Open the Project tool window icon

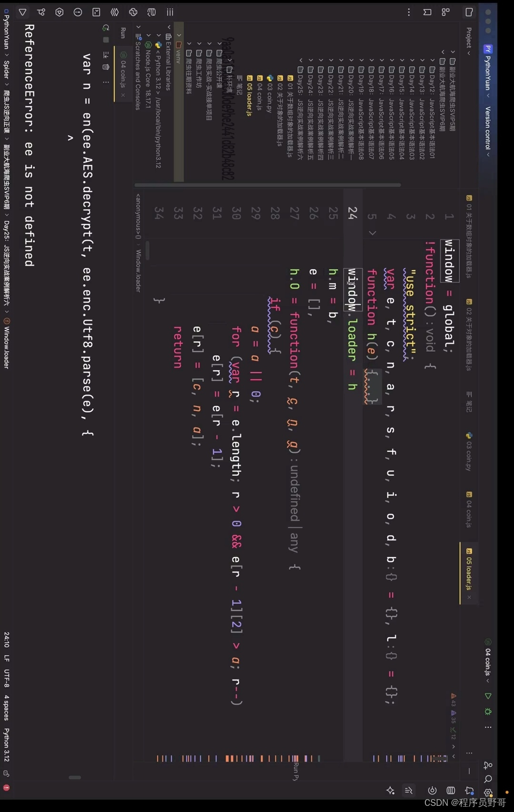click(x=469, y=12)
